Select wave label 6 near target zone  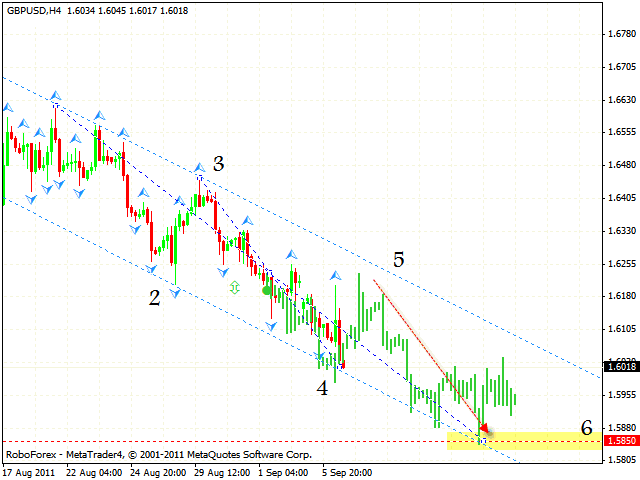tap(587, 428)
